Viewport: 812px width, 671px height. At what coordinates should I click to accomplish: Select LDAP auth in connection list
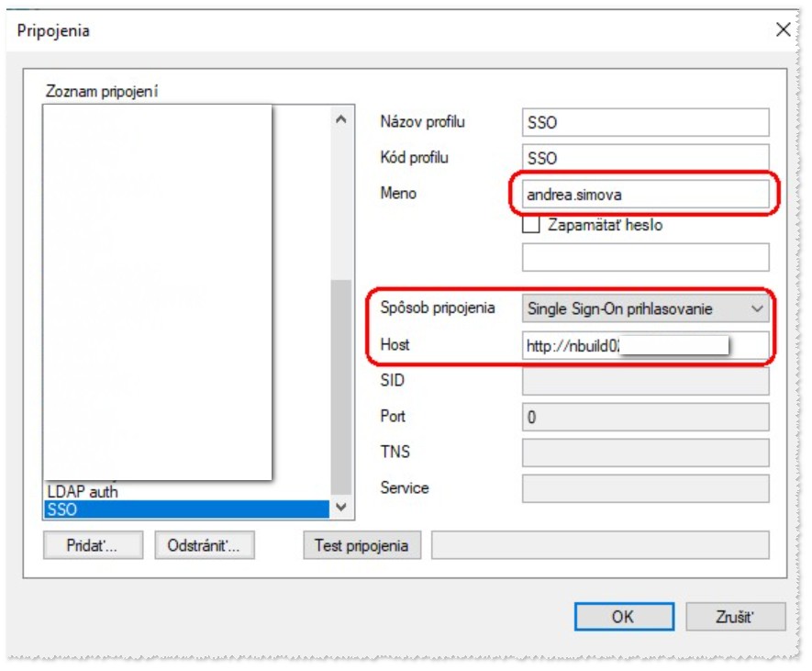[x=83, y=491]
